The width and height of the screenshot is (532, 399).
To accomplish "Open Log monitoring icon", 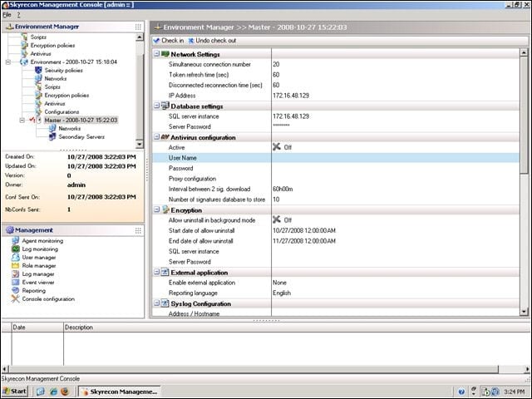I will click(x=16, y=249).
